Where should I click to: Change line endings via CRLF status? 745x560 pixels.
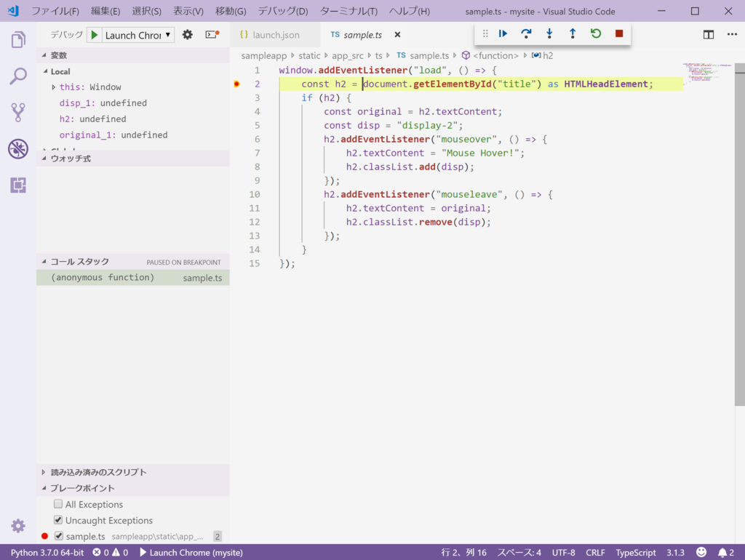click(x=595, y=553)
